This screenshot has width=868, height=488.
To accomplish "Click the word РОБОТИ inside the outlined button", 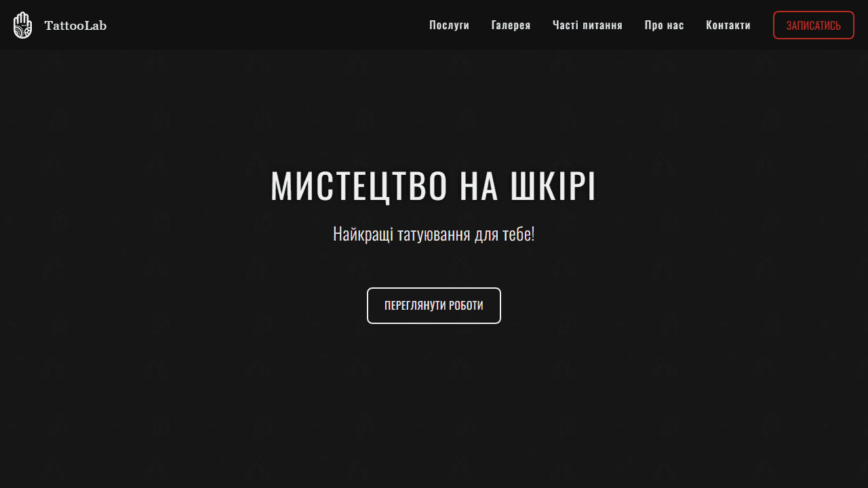I will (x=466, y=306).
